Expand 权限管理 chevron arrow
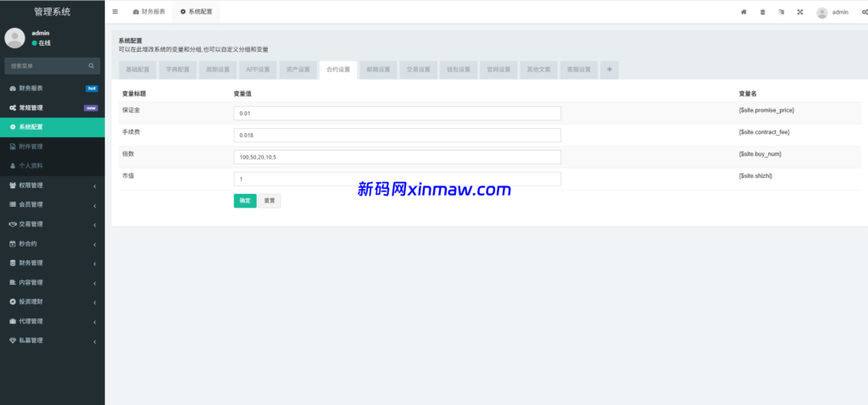The height and width of the screenshot is (405, 868). (95, 186)
